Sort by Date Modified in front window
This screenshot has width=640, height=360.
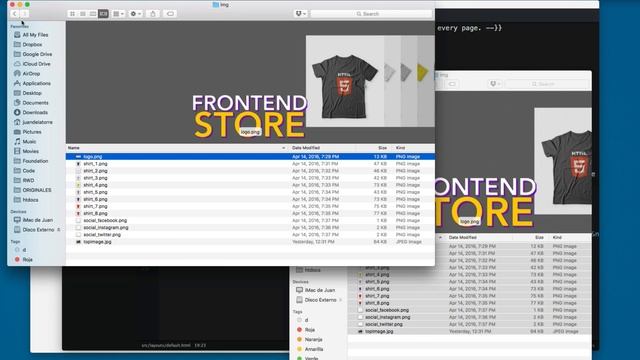306,148
